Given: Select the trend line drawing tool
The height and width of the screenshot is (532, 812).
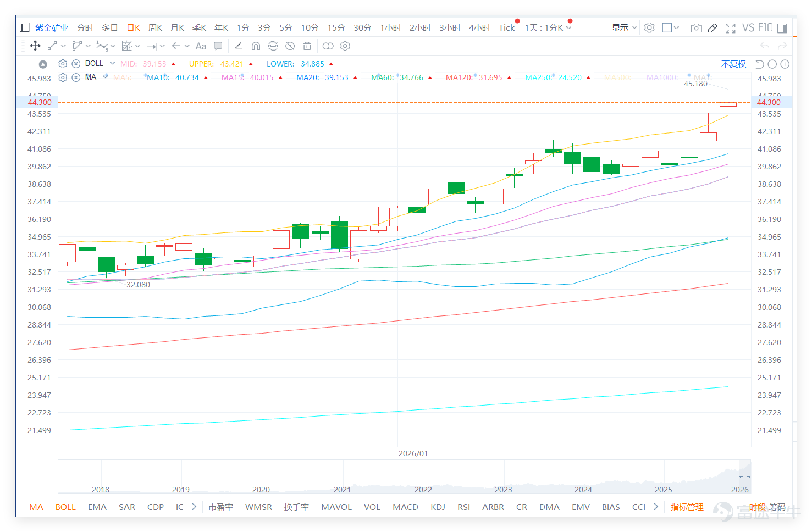Looking at the screenshot, I should [52, 46].
